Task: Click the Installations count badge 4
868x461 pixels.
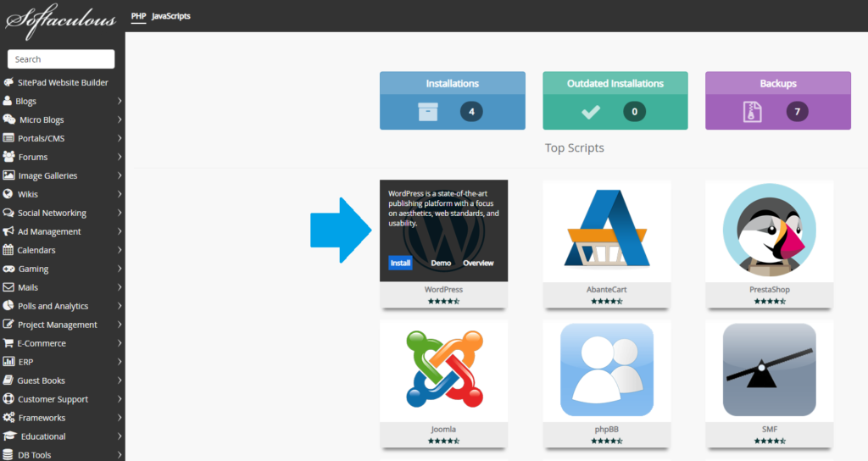Action: (x=471, y=112)
